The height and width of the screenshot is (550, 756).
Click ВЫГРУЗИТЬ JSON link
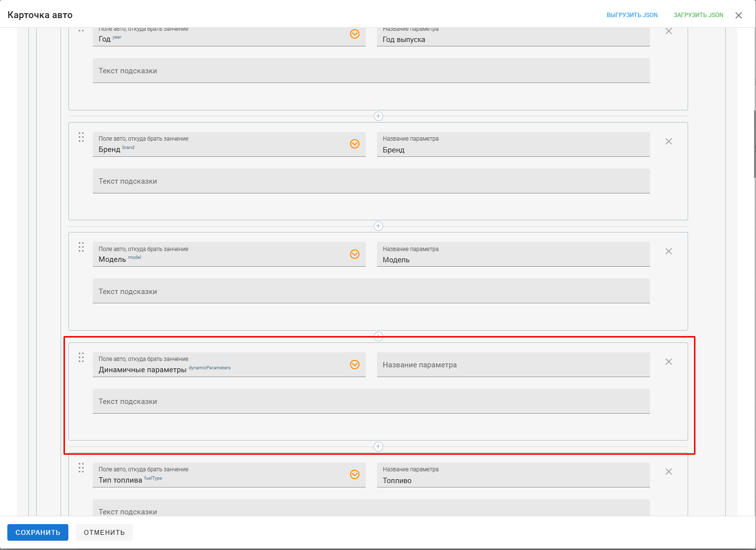[x=632, y=15]
